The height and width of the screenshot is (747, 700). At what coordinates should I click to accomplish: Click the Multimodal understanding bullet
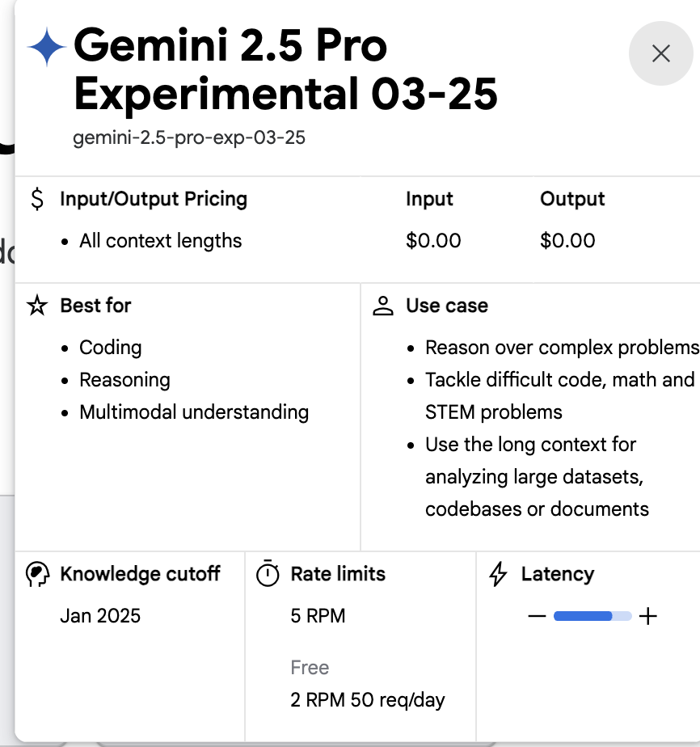point(194,412)
